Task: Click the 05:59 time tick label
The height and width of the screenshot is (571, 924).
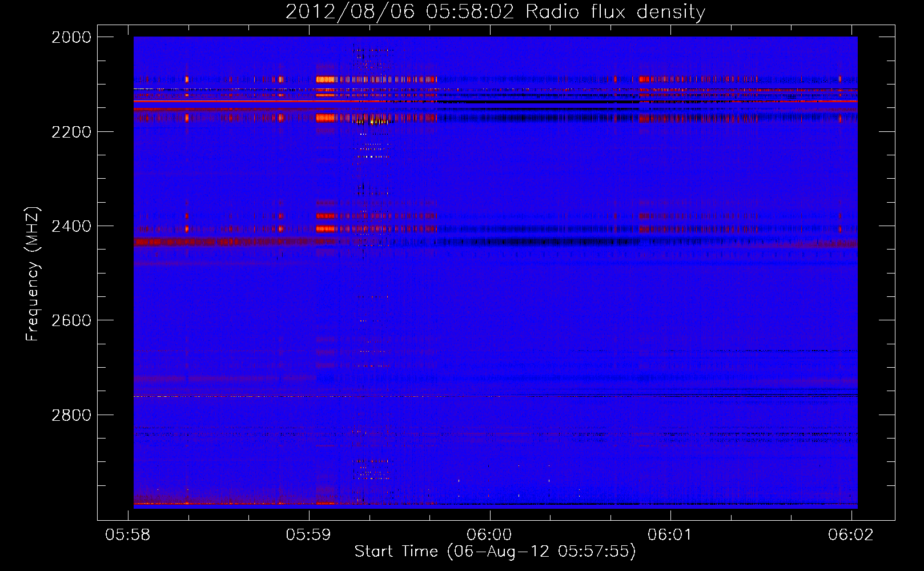Action: (x=308, y=534)
